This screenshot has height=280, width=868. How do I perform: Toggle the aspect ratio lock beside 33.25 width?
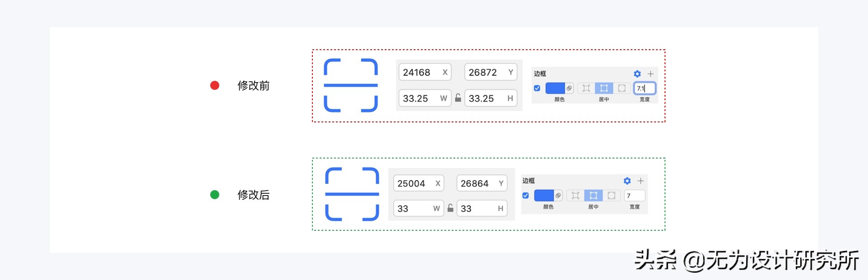[x=458, y=98]
